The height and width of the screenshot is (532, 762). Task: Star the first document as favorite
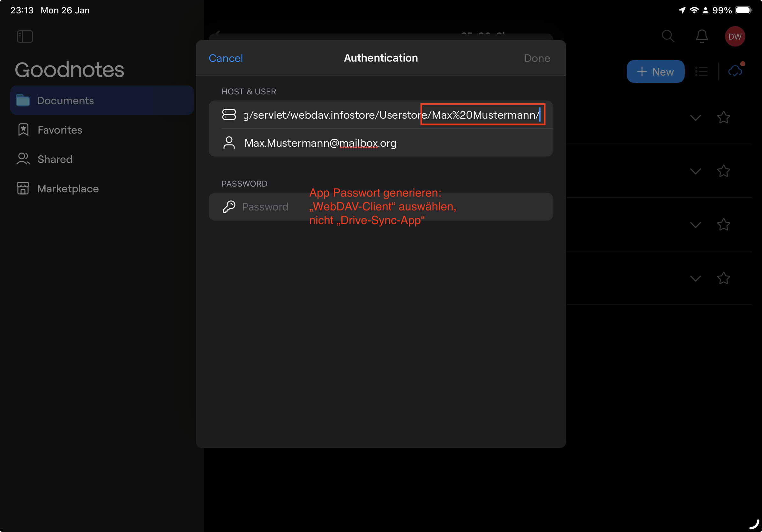[x=723, y=117]
